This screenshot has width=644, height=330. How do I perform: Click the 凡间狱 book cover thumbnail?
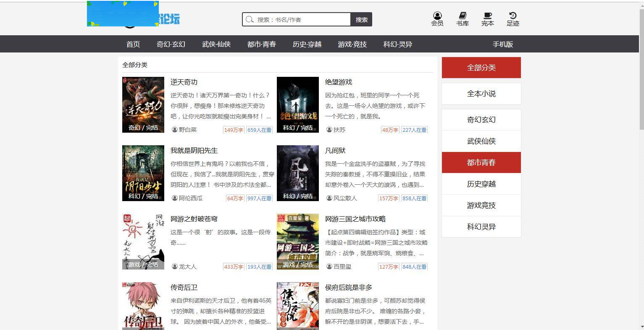click(297, 173)
